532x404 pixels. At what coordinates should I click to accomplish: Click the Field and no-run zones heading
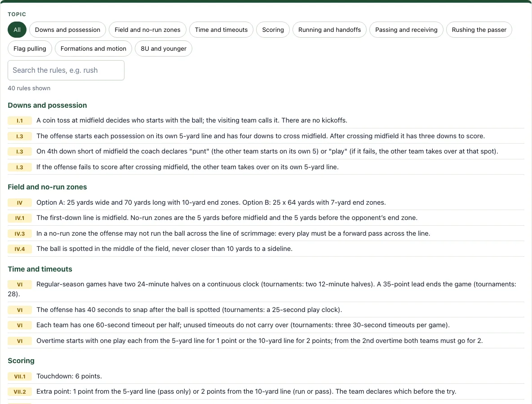tap(47, 187)
